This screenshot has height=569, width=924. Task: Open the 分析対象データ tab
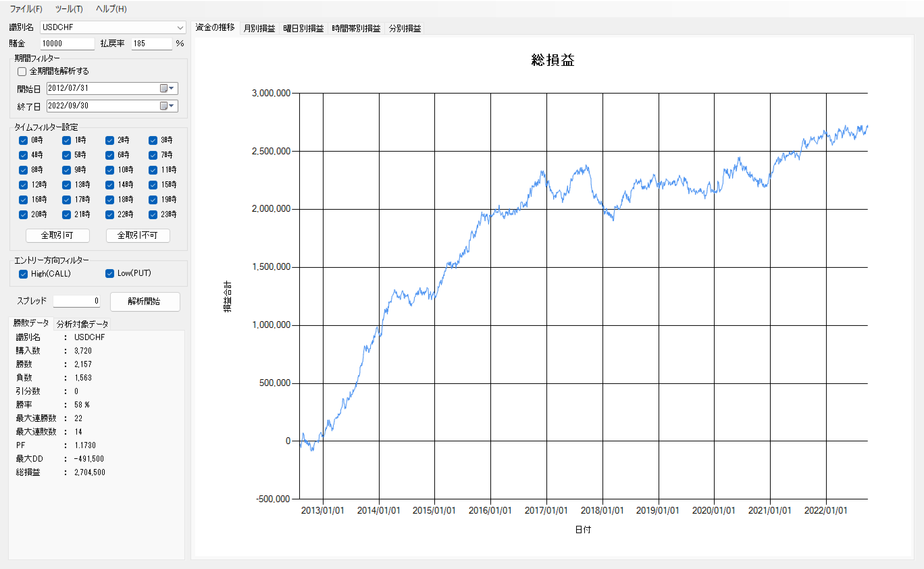pyautogui.click(x=82, y=324)
